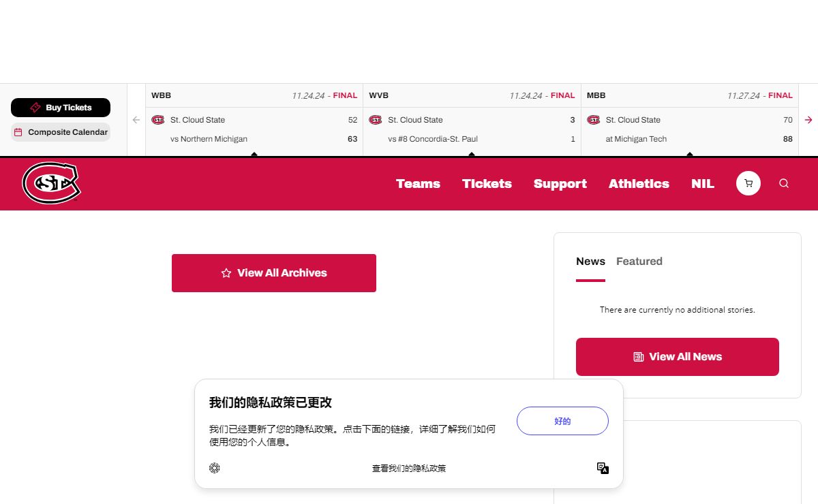Open the privacy policy link in popup
The height and width of the screenshot is (504, 818).
tap(409, 469)
